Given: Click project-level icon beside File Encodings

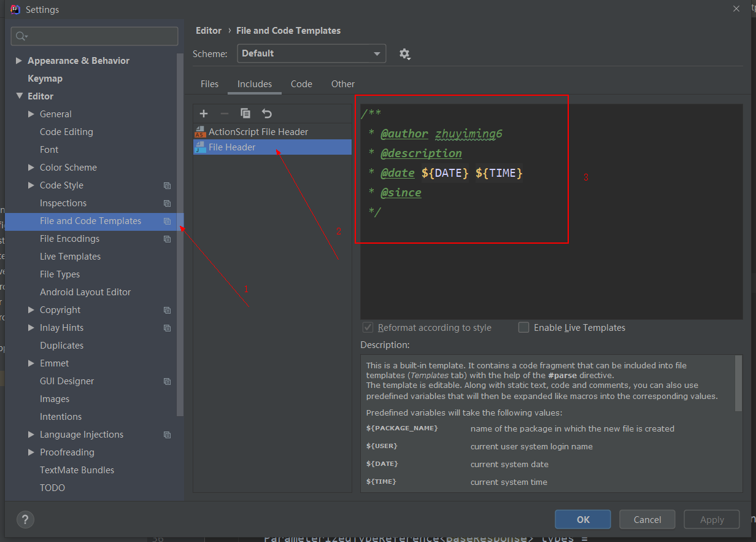Looking at the screenshot, I should click(x=167, y=239).
